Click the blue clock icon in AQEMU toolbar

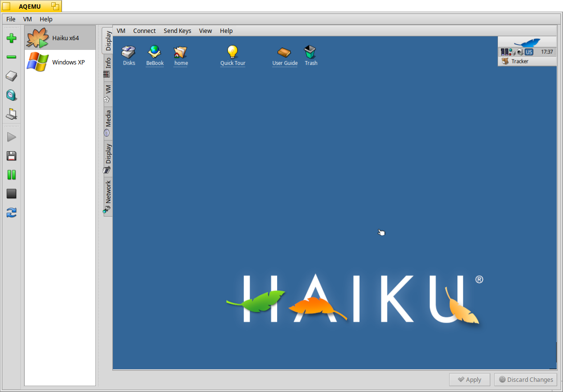(x=12, y=95)
